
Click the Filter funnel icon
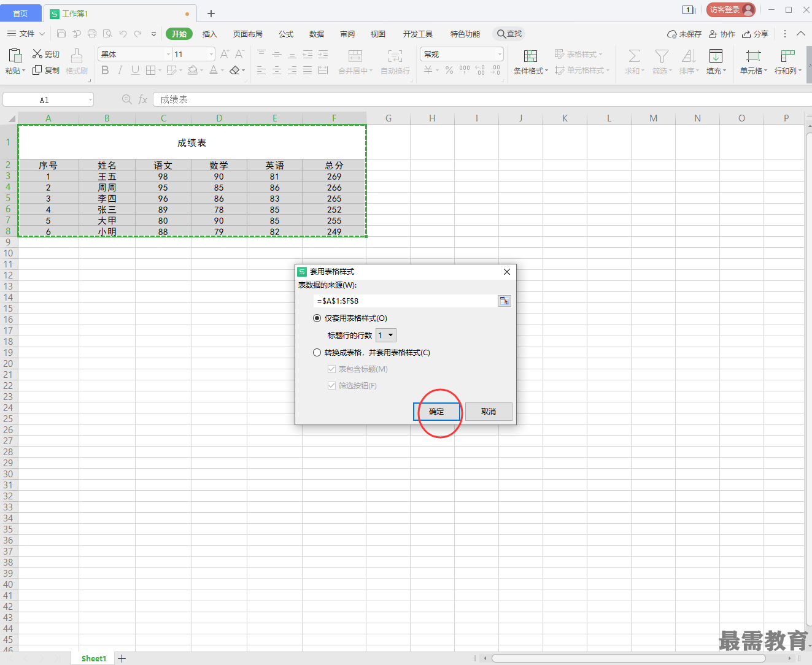click(662, 56)
